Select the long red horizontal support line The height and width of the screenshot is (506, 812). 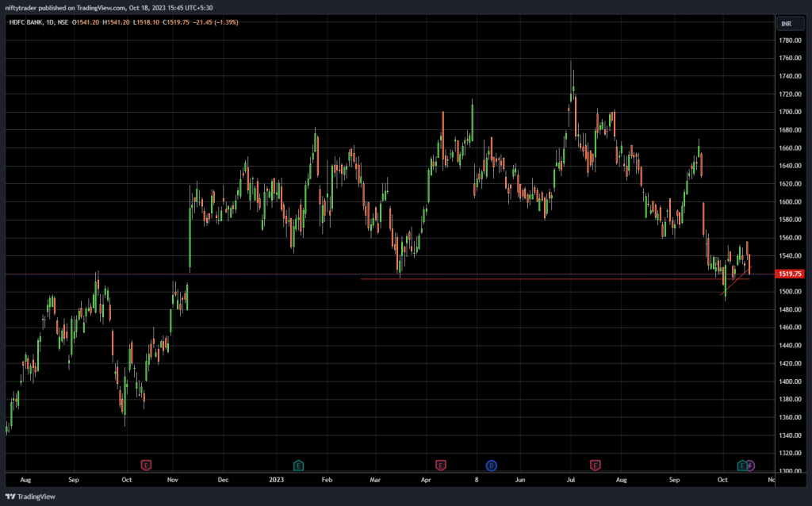click(x=554, y=279)
